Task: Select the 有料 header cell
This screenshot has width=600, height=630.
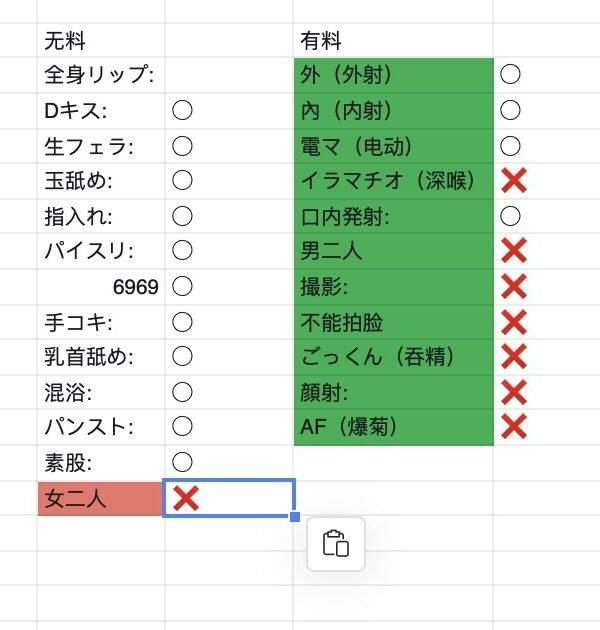Action: tap(394, 41)
